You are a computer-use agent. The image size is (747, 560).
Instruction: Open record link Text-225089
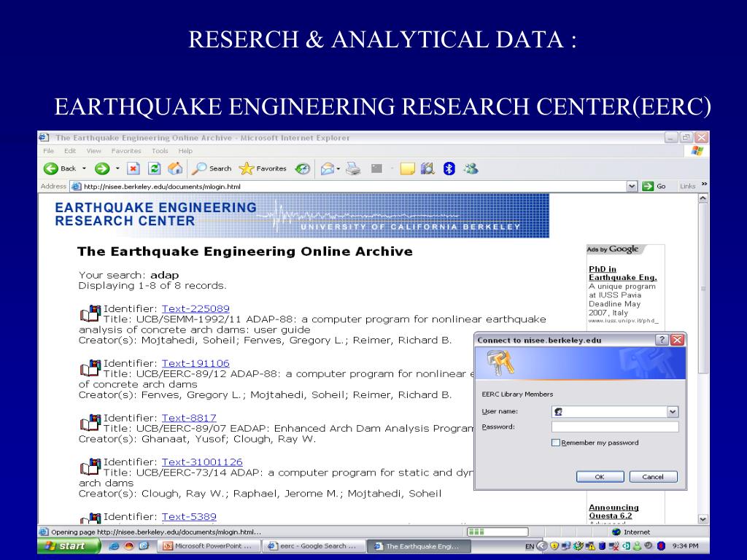pyautogui.click(x=196, y=308)
